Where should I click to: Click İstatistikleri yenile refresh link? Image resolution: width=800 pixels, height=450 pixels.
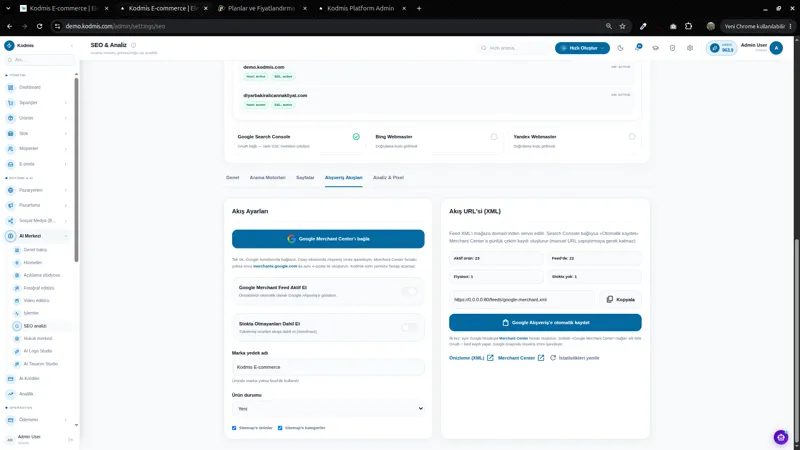tap(574, 358)
